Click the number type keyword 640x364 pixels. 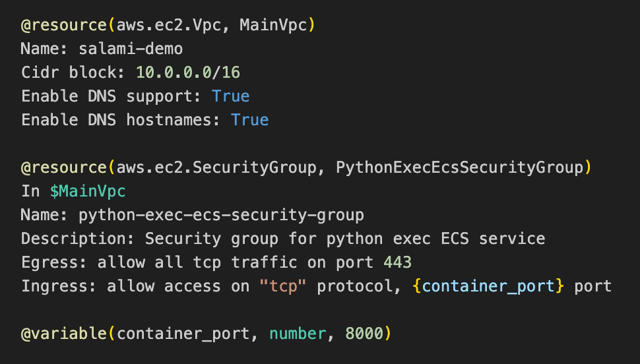(298, 334)
